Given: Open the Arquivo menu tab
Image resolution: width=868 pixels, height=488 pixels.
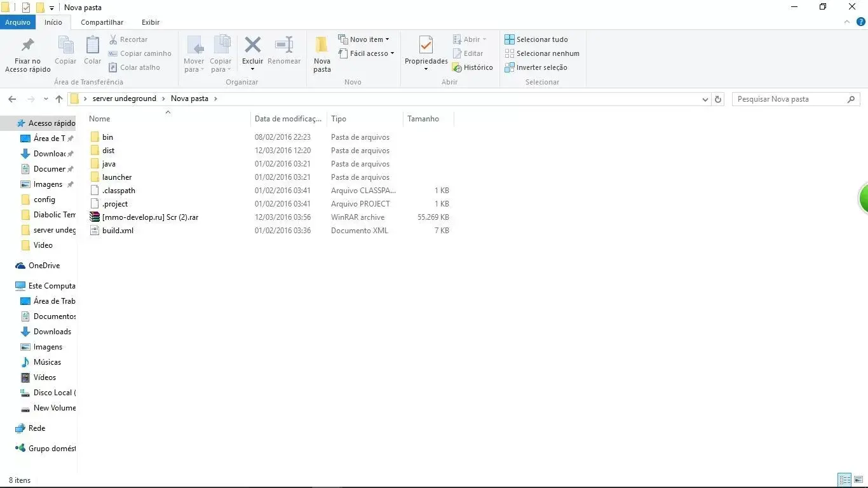Looking at the screenshot, I should [x=18, y=22].
